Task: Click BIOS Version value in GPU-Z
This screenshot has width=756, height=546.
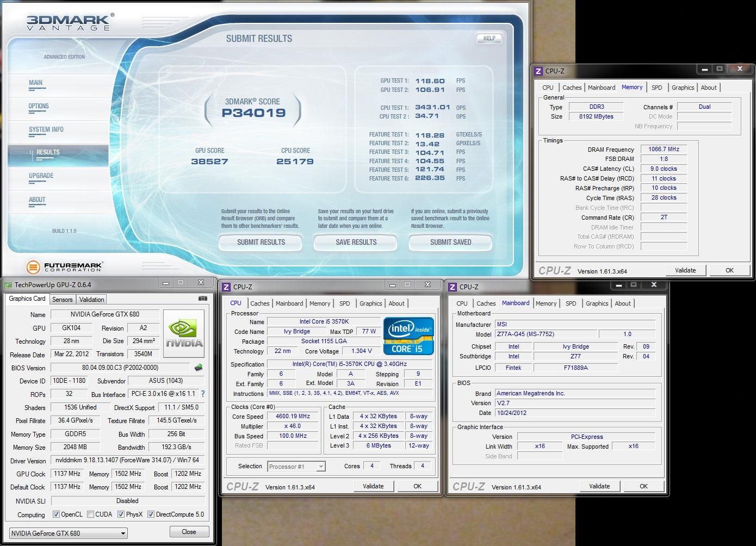Action: coord(120,368)
